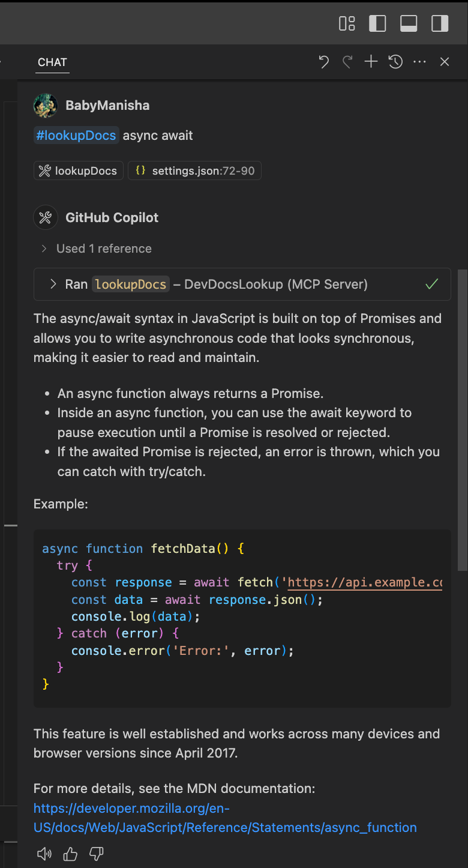Image resolution: width=468 pixels, height=868 pixels.
Task: Switch to the CHAT tab
Action: 52,62
